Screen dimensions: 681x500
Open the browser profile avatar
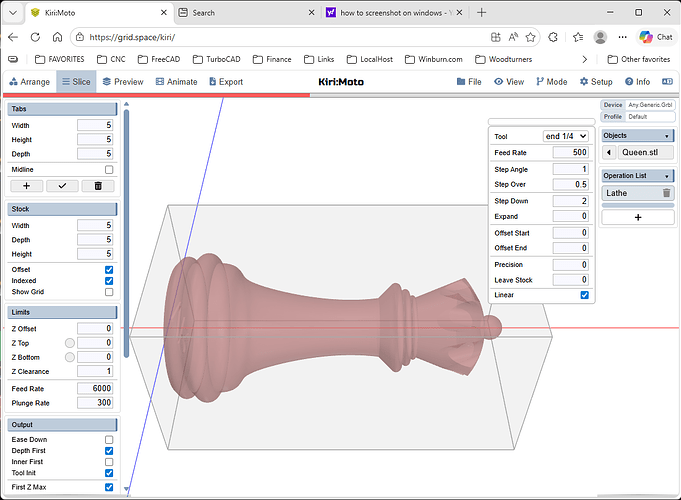pos(600,37)
